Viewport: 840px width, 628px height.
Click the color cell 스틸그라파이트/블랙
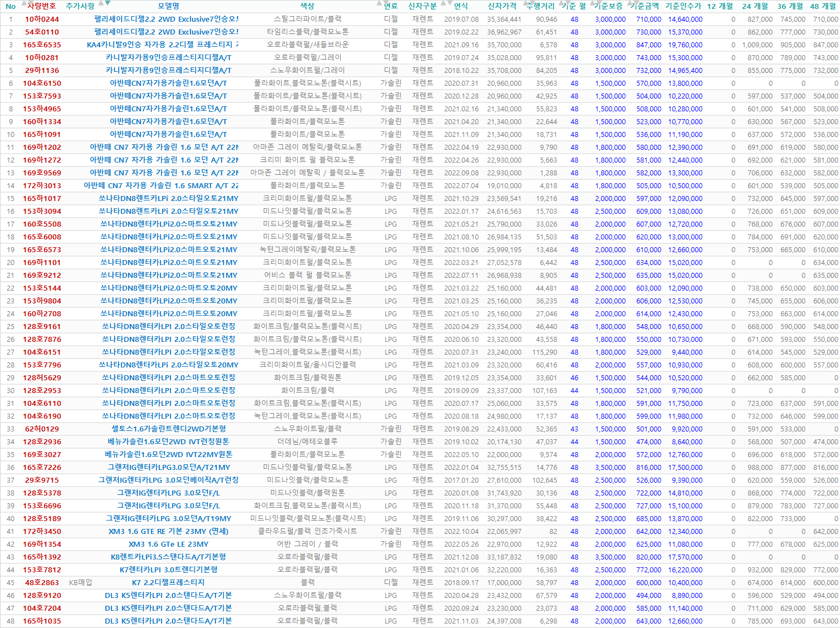(308, 19)
